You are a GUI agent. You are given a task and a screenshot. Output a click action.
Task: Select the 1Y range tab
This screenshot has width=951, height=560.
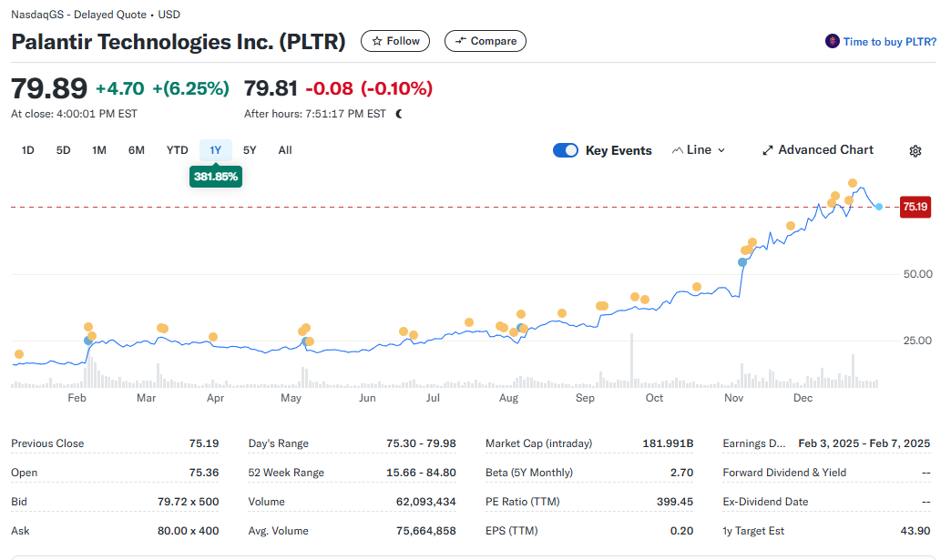tap(215, 150)
